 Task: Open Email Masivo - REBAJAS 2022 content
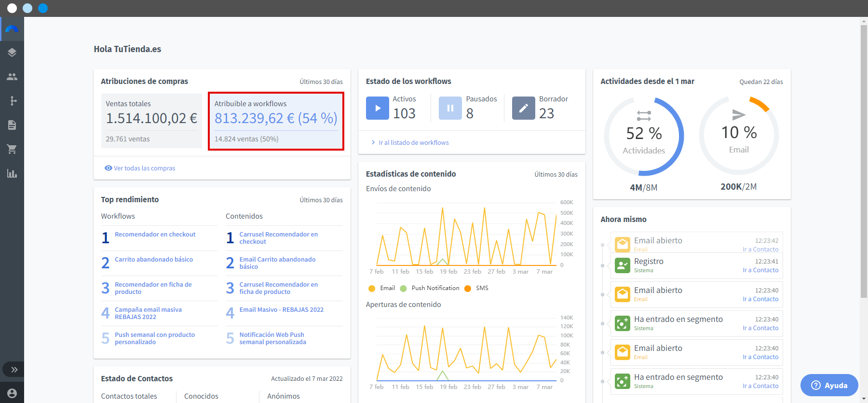pos(282,309)
